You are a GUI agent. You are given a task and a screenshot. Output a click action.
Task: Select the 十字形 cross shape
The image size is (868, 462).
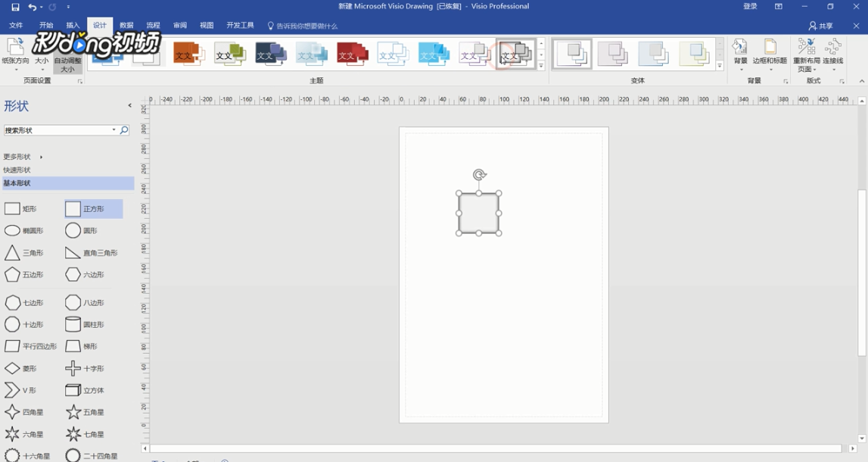pos(85,368)
